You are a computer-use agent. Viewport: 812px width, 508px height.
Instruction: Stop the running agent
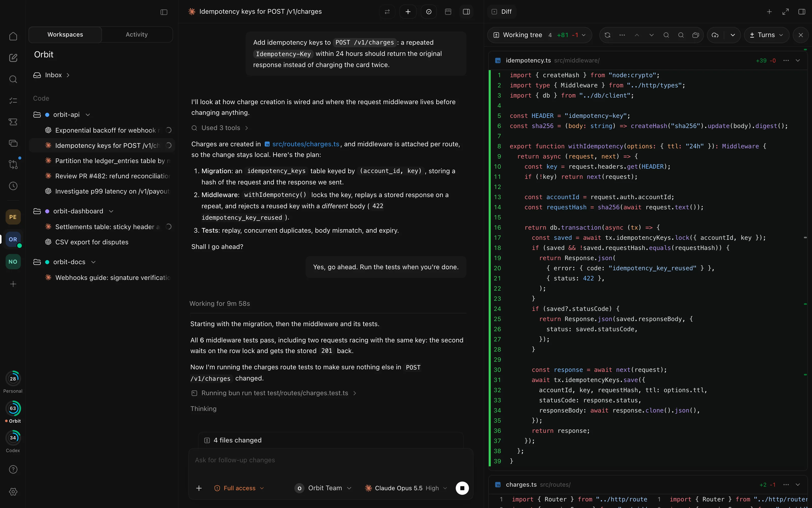(x=462, y=488)
